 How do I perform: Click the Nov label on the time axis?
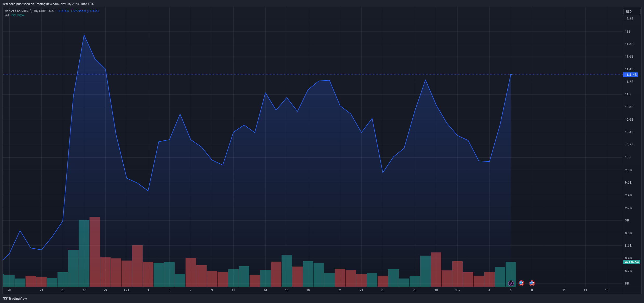click(x=457, y=290)
